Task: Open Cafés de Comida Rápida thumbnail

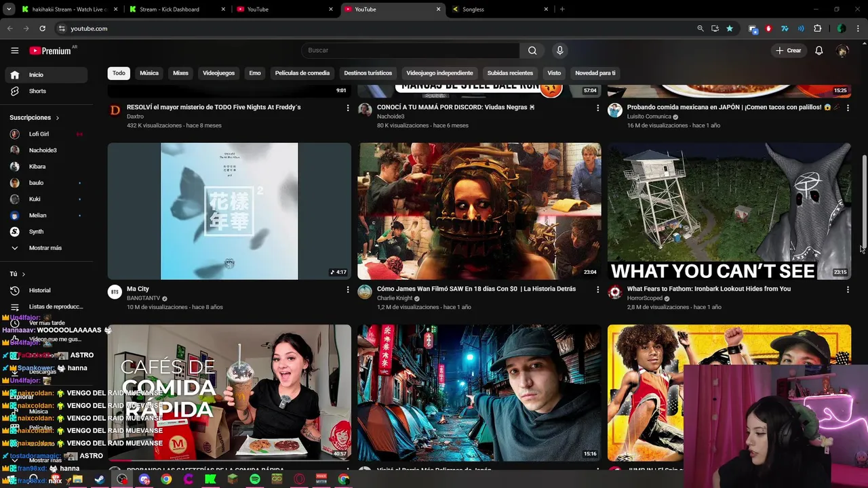Action: click(x=229, y=393)
